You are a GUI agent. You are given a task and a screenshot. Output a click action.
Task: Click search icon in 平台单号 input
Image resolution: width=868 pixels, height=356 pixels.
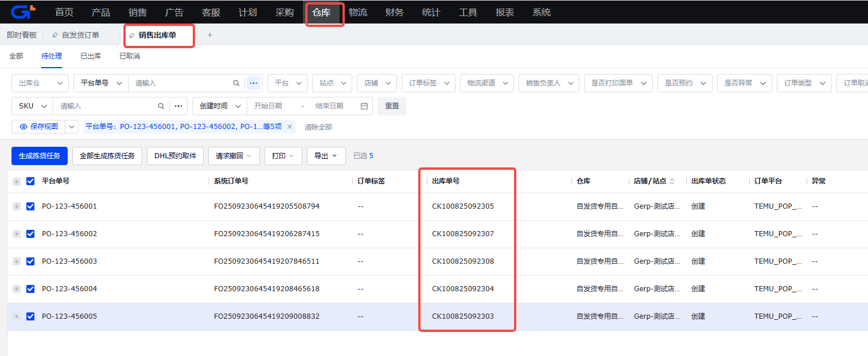click(236, 83)
